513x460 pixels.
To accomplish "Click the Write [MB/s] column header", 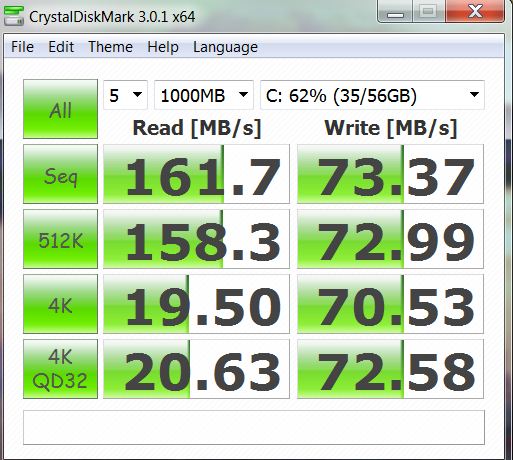I will (x=390, y=128).
